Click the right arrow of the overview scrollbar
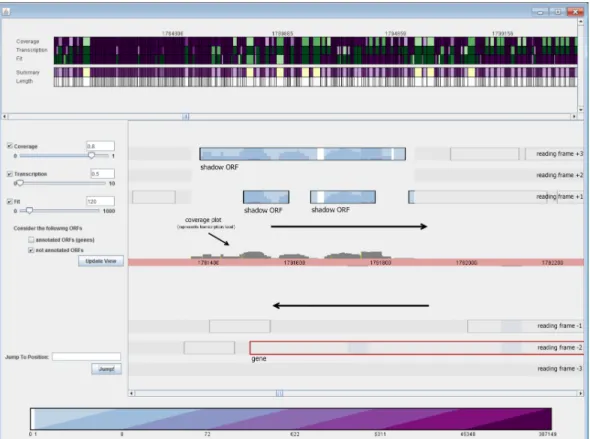This screenshot has width=590, height=439. point(574,117)
